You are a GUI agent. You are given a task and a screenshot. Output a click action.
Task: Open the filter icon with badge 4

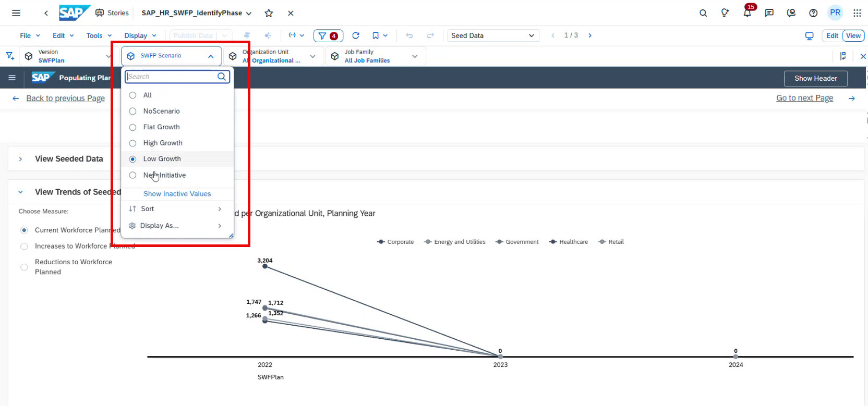(x=328, y=35)
